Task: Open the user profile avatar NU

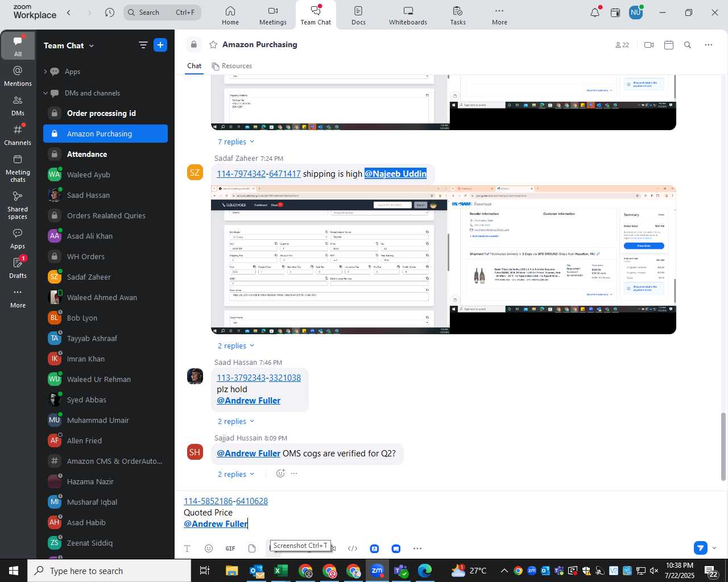Action: pos(636,13)
